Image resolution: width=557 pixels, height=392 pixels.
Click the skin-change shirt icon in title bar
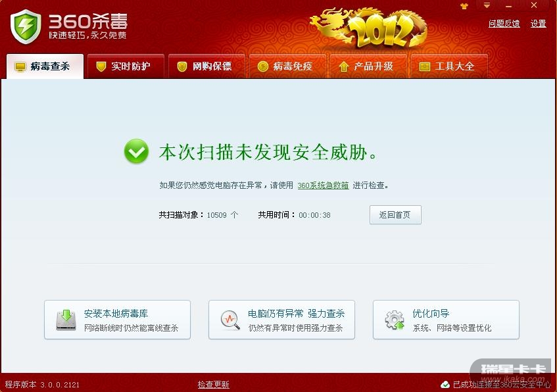coord(464,6)
